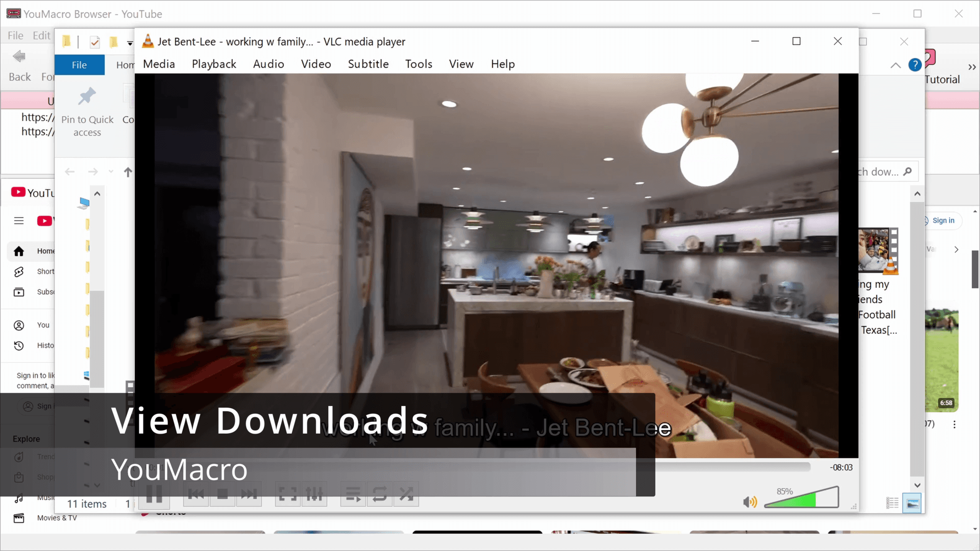
Task: Open the video file thumbnail in File Explorer
Action: coord(878,251)
